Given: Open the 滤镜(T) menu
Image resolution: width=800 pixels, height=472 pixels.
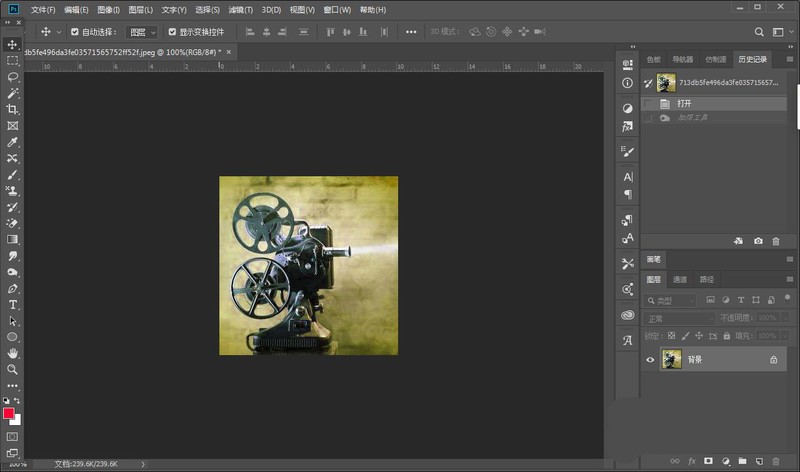Looking at the screenshot, I should [x=240, y=9].
